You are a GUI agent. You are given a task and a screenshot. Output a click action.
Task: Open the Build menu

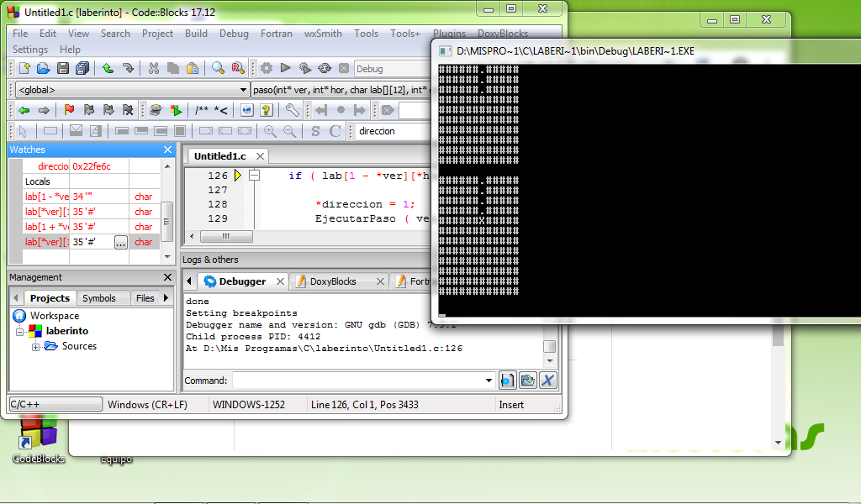coord(196,34)
